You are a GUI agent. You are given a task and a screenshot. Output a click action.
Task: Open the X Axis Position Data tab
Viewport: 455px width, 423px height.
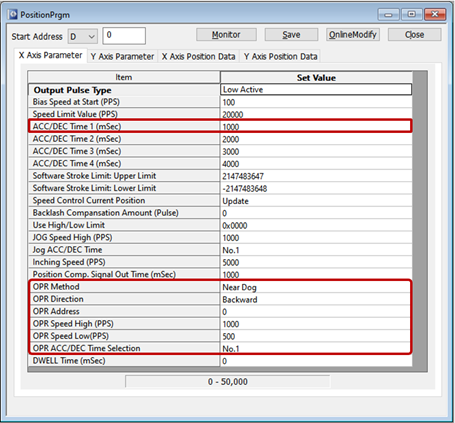click(198, 56)
